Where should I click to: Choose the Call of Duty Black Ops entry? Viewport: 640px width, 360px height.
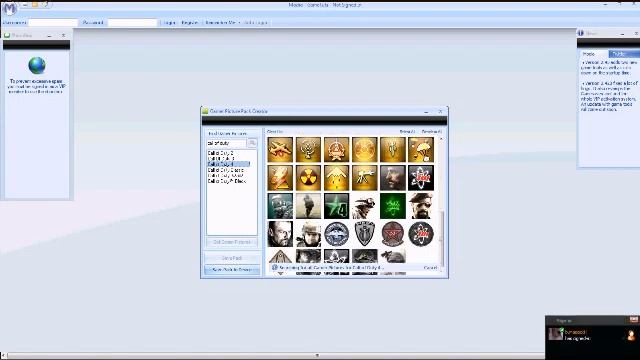[227, 181]
